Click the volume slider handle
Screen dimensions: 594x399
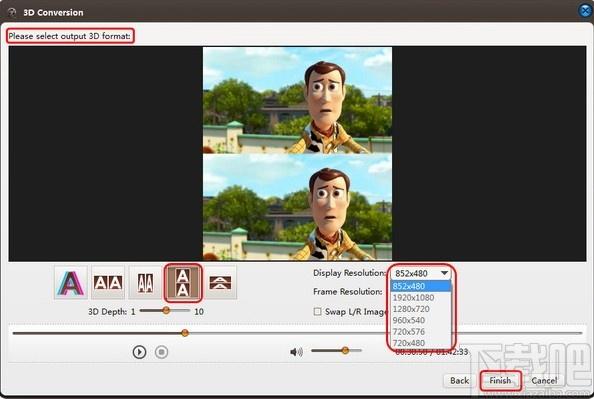coord(345,350)
